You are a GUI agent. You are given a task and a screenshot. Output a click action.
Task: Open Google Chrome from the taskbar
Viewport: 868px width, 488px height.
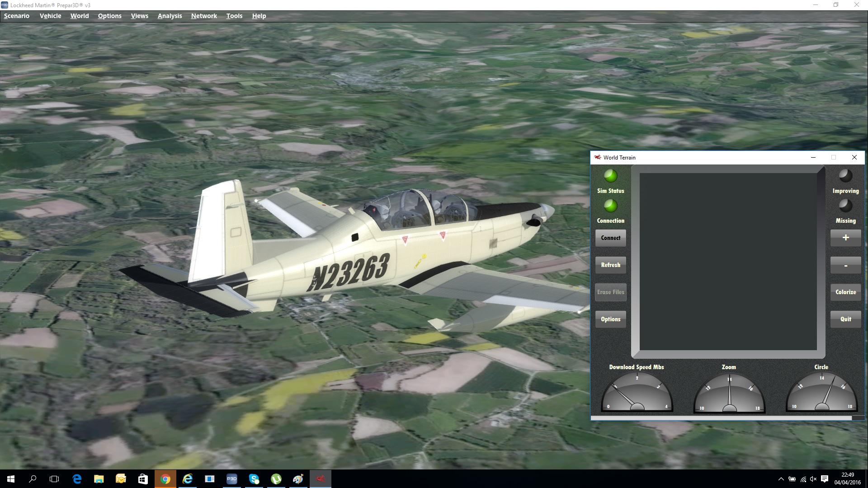tap(165, 479)
